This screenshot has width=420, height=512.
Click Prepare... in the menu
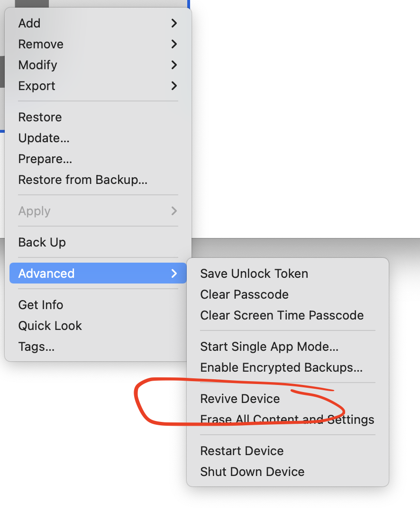click(x=46, y=159)
